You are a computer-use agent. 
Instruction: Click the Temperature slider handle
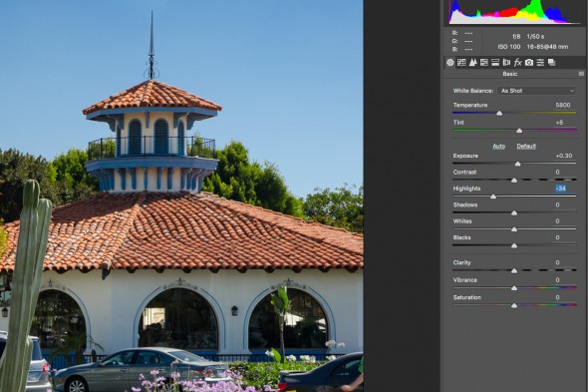pyautogui.click(x=499, y=113)
